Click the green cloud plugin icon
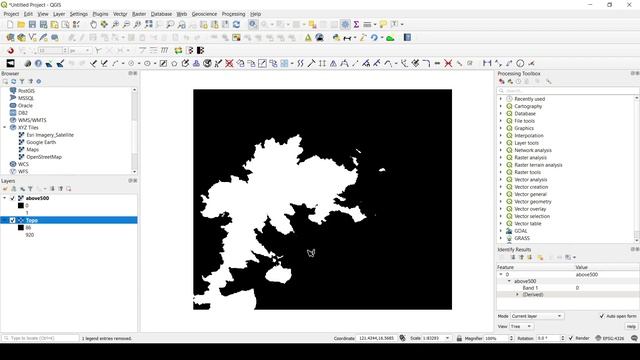Image resolution: width=640 pixels, height=360 pixels. pyautogui.click(x=390, y=38)
